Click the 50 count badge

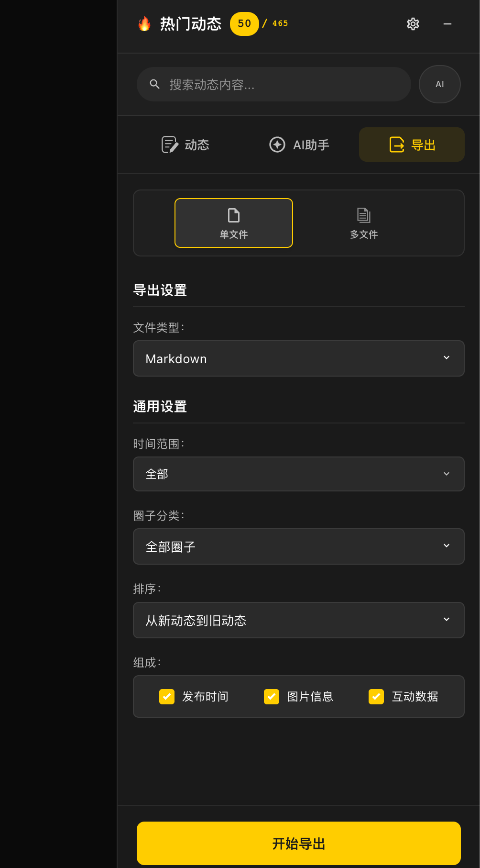pos(244,23)
